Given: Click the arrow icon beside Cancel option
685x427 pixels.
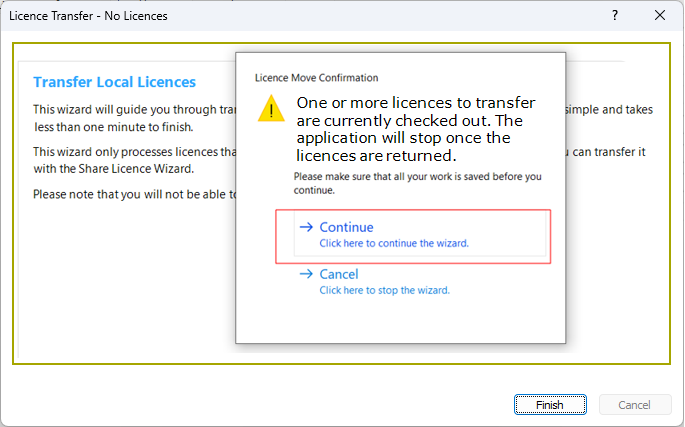Looking at the screenshot, I should pyautogui.click(x=307, y=274).
